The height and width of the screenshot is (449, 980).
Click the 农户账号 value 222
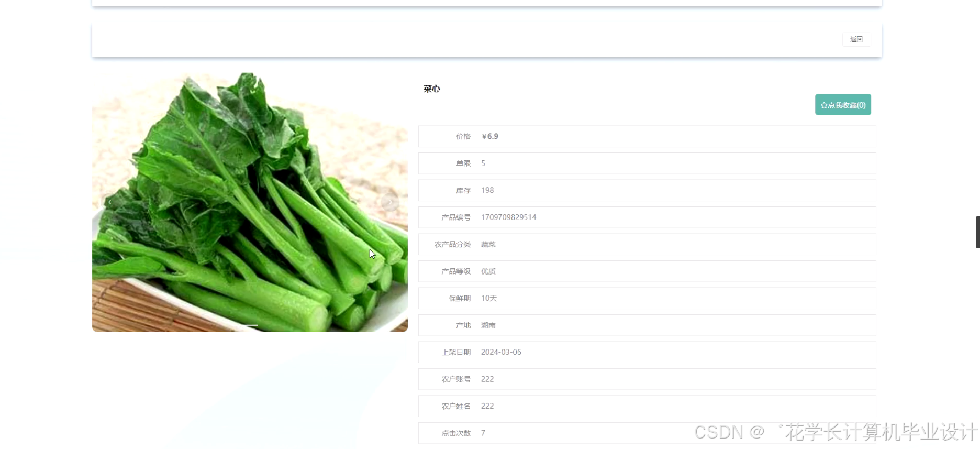click(x=487, y=379)
